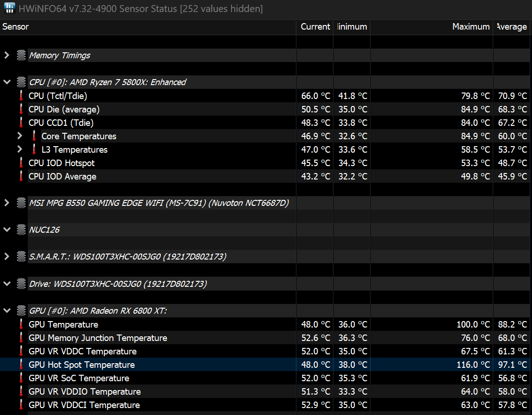The width and height of the screenshot is (532, 415).
Task: Click thermometer icon beside GPU Memory Junction Temperature
Action: coord(21,338)
